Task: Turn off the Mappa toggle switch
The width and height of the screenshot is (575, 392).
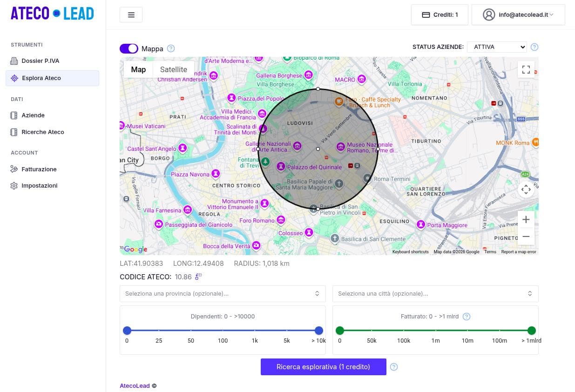Action: pyautogui.click(x=129, y=48)
